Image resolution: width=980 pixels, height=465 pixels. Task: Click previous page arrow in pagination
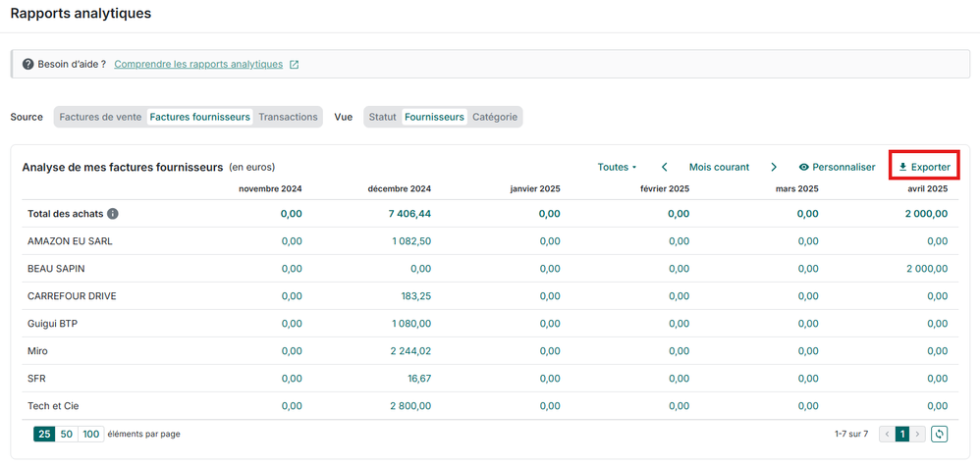coord(886,434)
